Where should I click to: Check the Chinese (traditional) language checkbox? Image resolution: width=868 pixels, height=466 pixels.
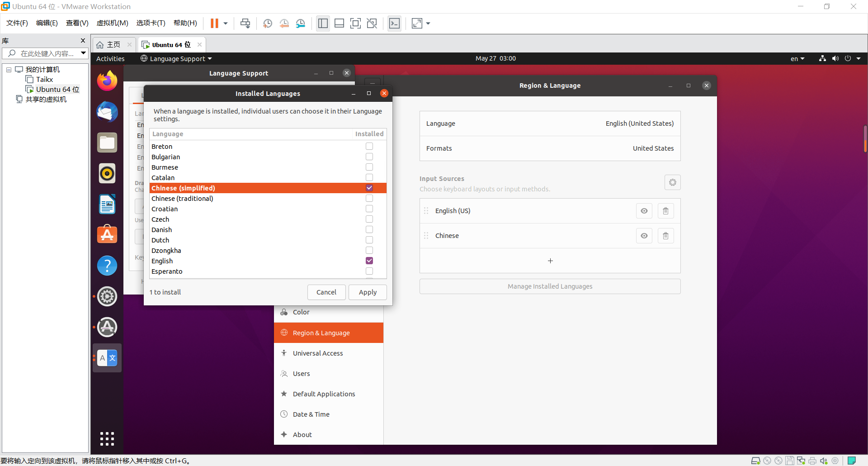pos(369,198)
